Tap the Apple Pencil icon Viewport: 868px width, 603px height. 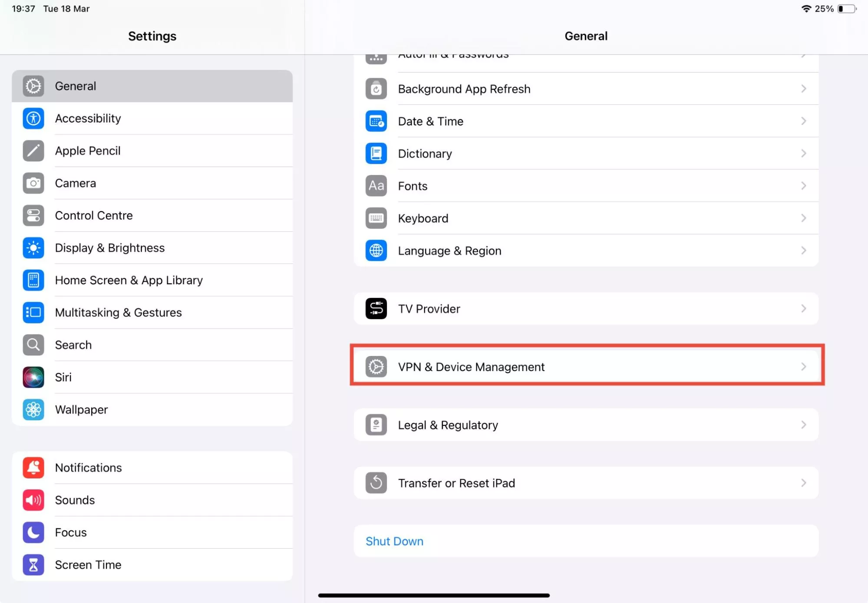pos(33,151)
